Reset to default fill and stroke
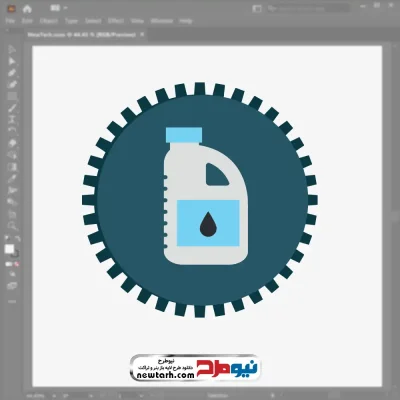The width and height of the screenshot is (400, 400). coord(7,239)
